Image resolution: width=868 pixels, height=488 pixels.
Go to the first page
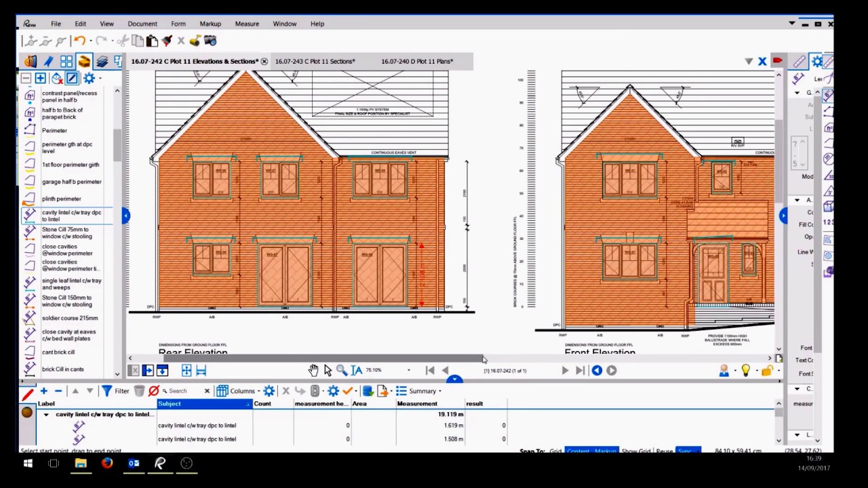(x=430, y=370)
